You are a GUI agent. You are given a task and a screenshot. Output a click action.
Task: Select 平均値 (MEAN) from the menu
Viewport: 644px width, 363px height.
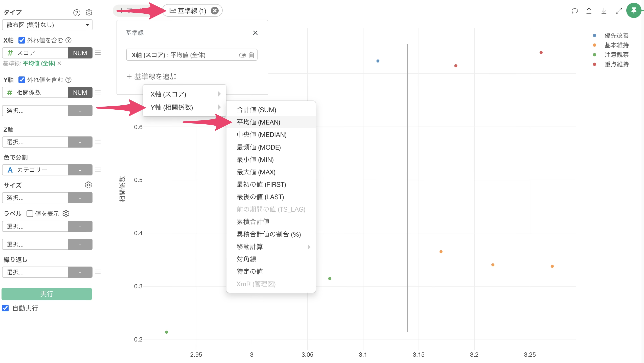click(x=258, y=122)
